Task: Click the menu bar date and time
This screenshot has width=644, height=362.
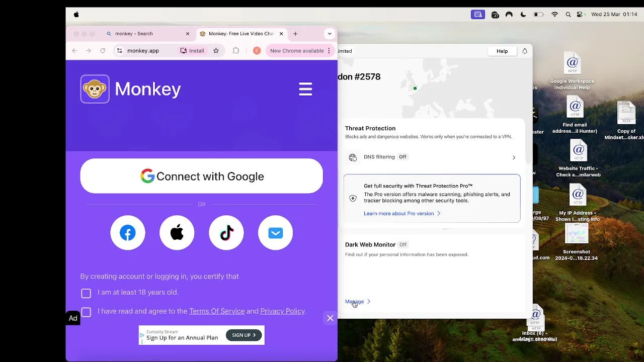Action: (x=614, y=15)
